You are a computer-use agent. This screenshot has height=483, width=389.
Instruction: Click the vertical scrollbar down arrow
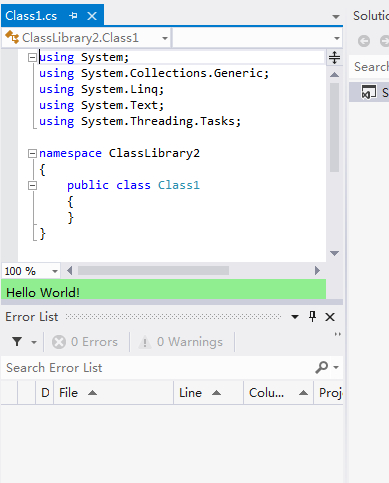point(334,253)
